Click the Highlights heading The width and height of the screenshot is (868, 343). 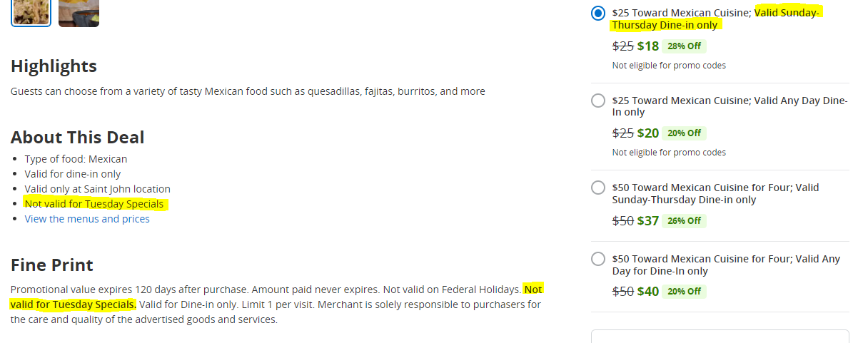click(x=54, y=66)
